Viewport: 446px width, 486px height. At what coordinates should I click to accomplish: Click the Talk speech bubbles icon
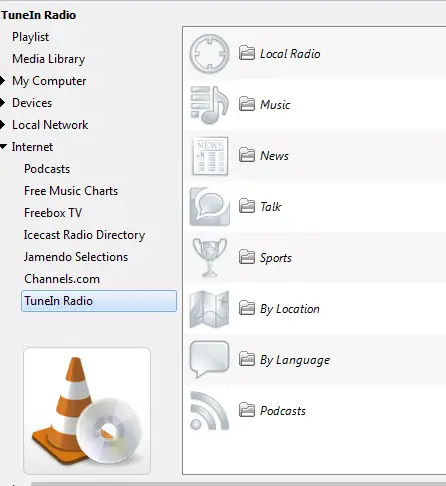209,207
